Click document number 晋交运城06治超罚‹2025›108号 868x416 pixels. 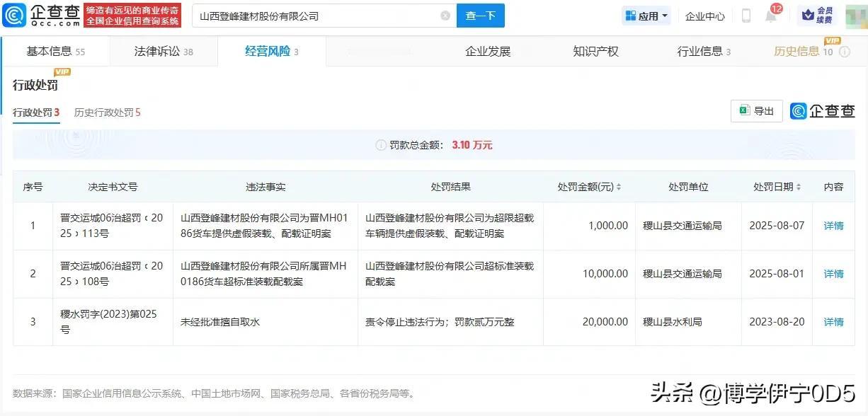112,274
